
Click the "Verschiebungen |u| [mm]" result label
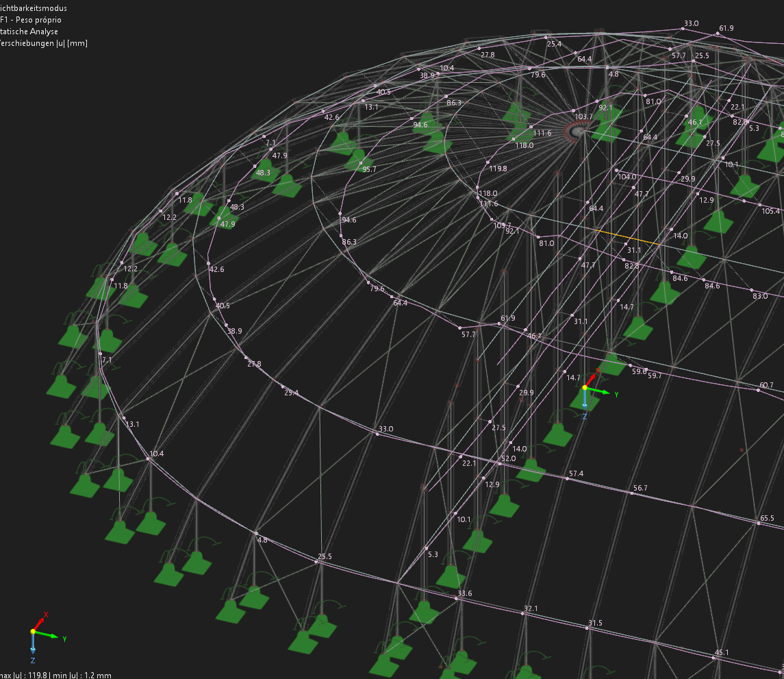[x=43, y=43]
